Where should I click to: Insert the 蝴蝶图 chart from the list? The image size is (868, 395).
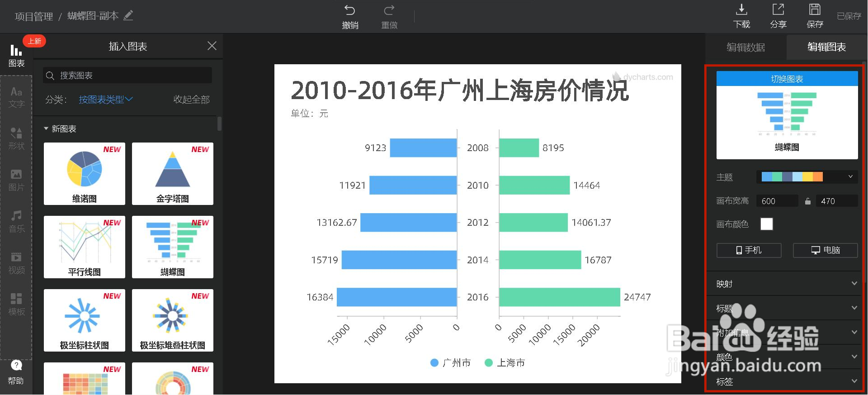pyautogui.click(x=173, y=247)
